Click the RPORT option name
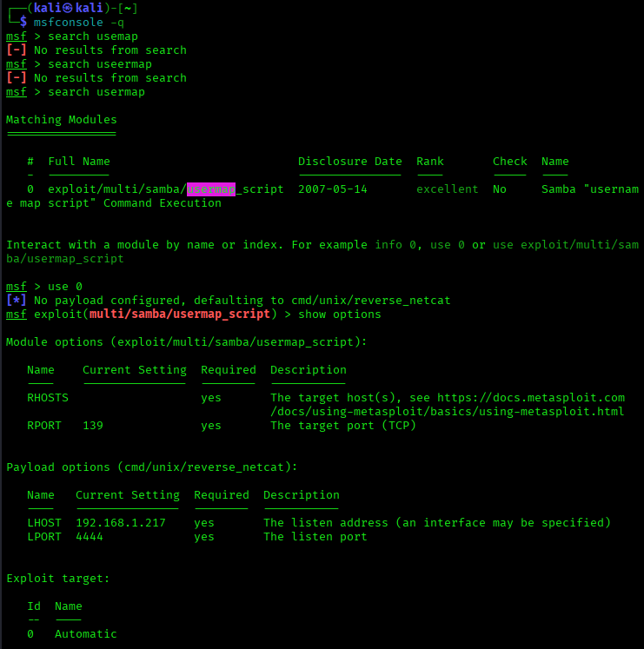Screen dimensions: 644x649 44,426
